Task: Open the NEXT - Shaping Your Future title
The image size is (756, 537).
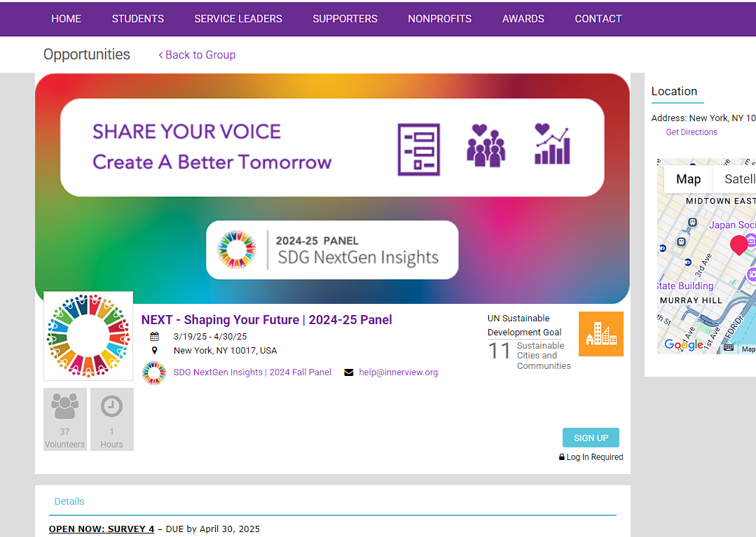Action: [267, 320]
